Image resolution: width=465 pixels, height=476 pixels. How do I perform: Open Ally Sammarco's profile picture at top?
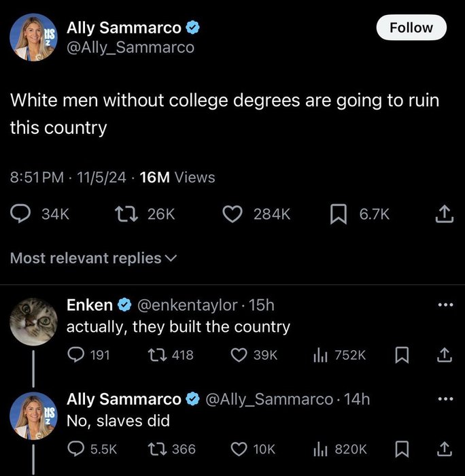(33, 37)
